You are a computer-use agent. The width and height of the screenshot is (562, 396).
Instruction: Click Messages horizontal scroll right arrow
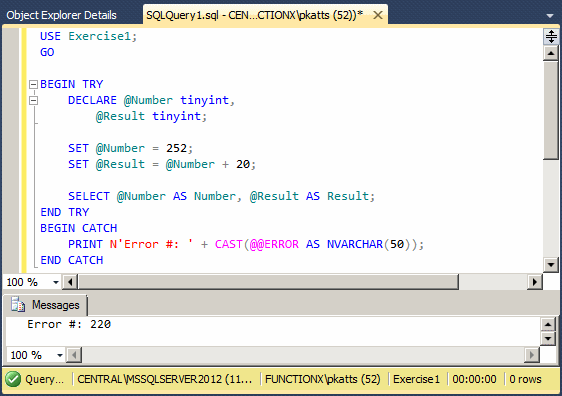tap(532, 355)
